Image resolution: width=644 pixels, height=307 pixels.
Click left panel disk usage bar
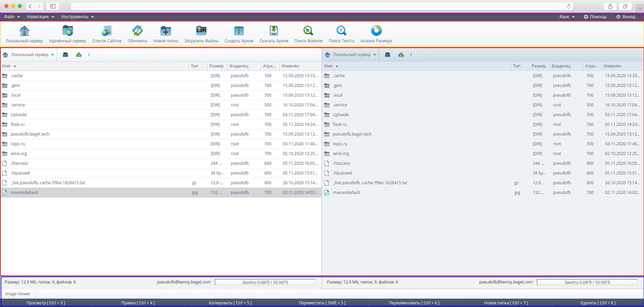click(265, 282)
